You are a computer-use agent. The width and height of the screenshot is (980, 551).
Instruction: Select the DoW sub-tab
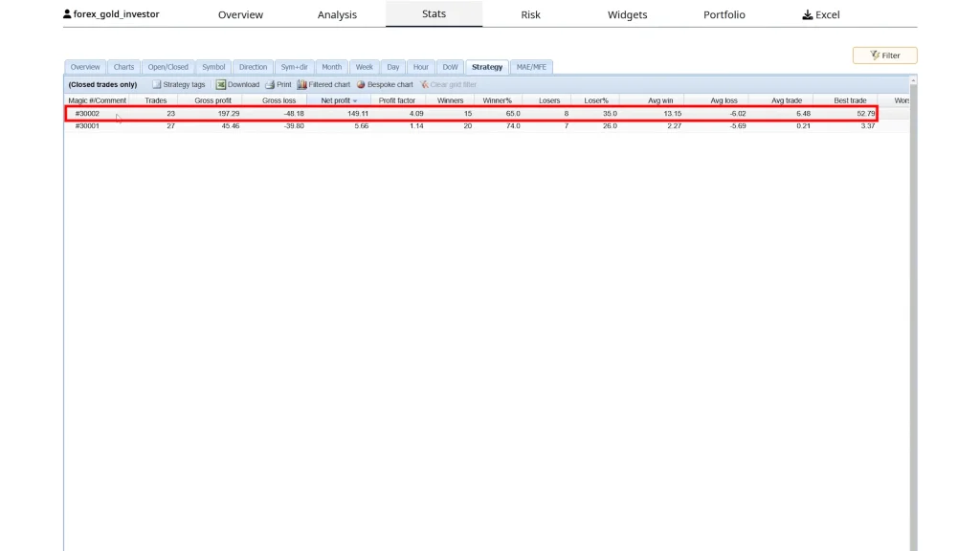coord(450,67)
